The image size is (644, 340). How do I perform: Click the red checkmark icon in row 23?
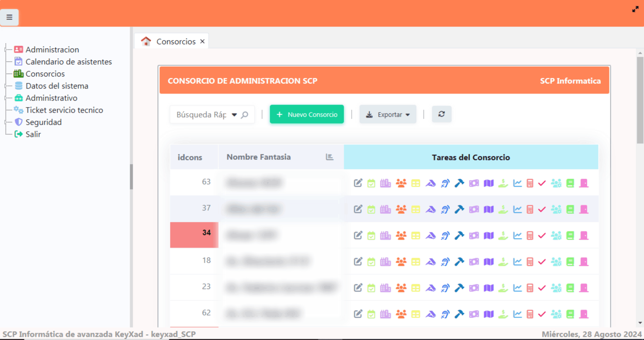(542, 288)
